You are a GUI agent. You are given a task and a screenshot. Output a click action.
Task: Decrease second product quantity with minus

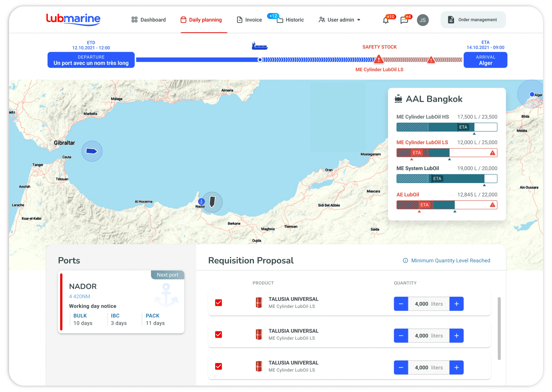click(401, 336)
